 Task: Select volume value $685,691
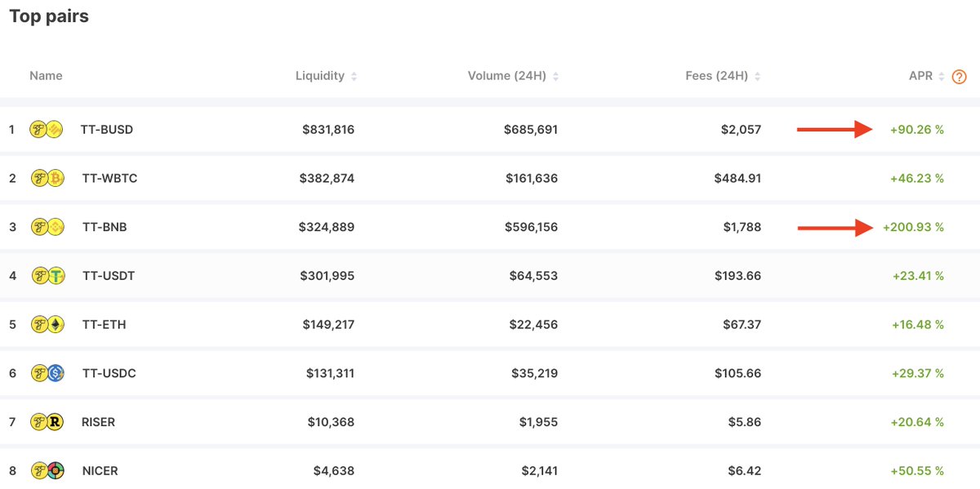531,130
